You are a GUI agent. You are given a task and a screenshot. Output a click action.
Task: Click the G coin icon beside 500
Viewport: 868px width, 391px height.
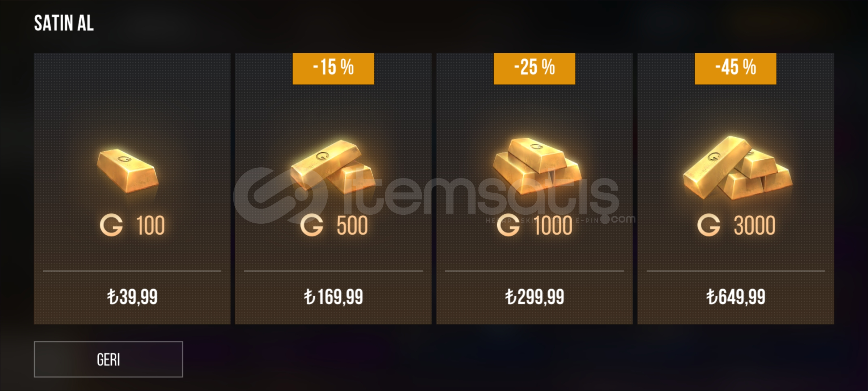tap(312, 225)
